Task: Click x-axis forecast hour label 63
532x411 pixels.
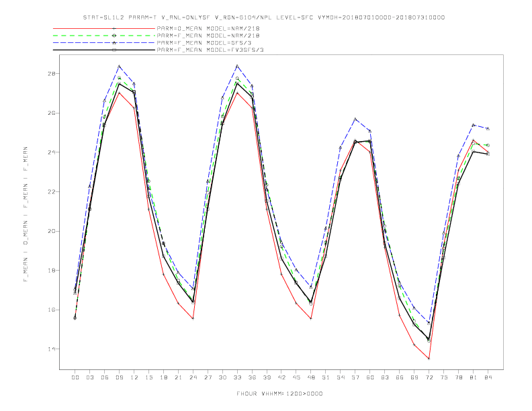Action: 385,377
